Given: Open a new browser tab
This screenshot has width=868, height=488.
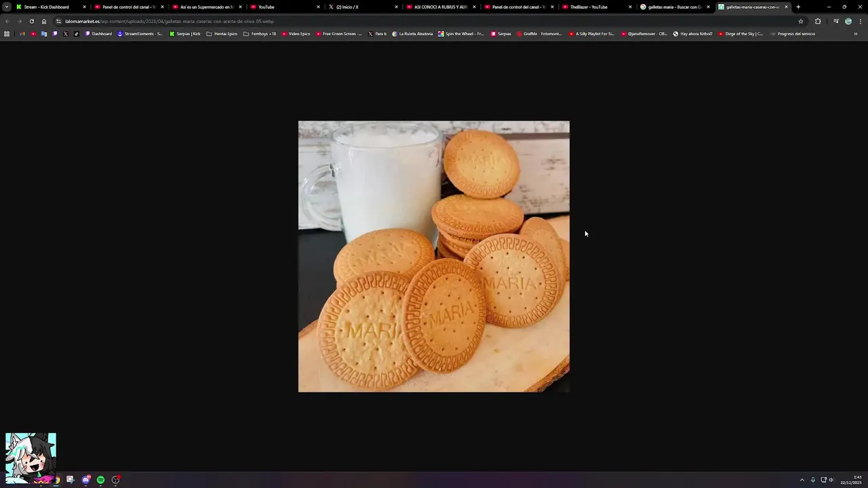Looking at the screenshot, I should click(798, 7).
